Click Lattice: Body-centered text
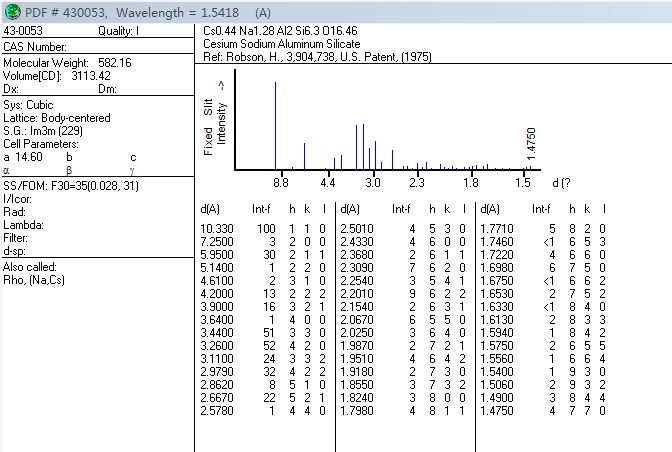The height and width of the screenshot is (452, 672). 57,118
